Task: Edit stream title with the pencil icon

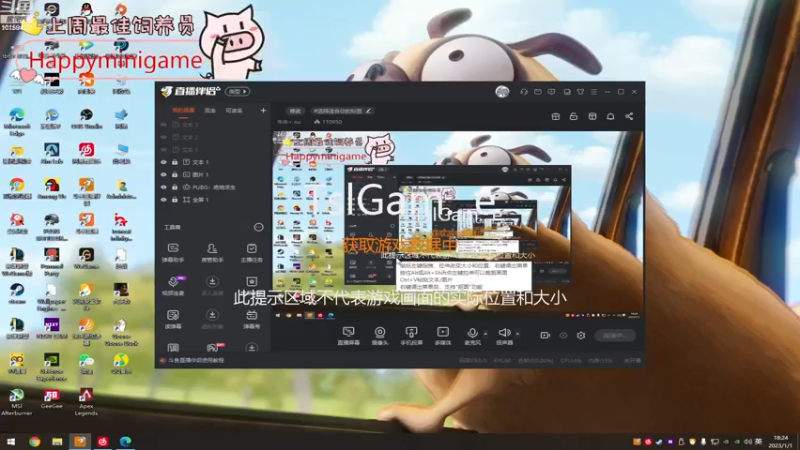Action: coord(368,111)
